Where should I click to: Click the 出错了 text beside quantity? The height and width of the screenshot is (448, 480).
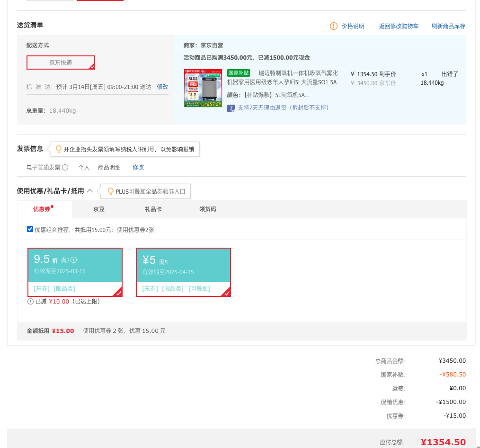point(450,74)
